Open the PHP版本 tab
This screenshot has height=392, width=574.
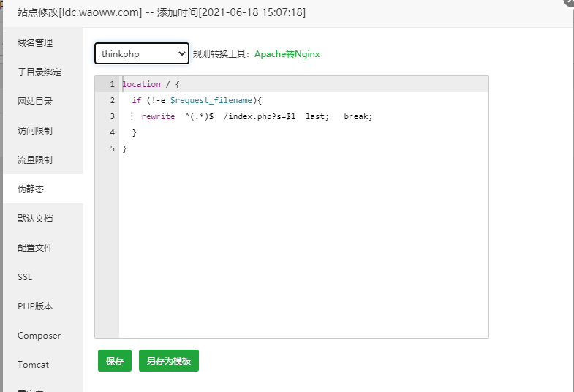pyautogui.click(x=43, y=306)
